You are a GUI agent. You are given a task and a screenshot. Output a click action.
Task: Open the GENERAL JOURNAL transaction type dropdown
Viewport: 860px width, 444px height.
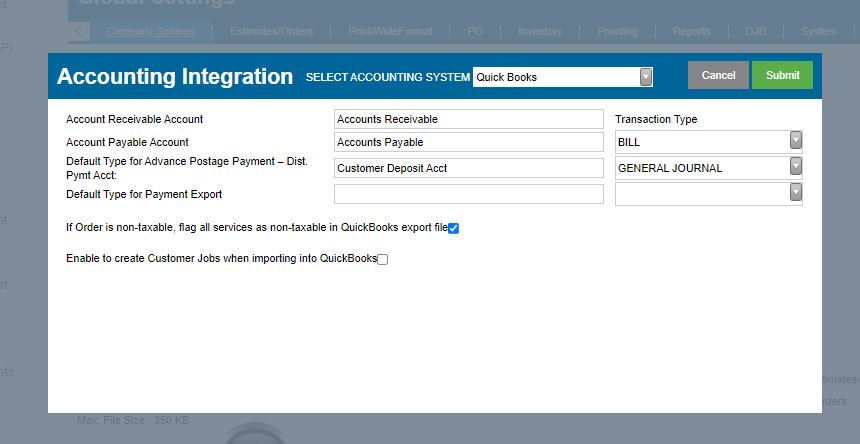tap(709, 168)
